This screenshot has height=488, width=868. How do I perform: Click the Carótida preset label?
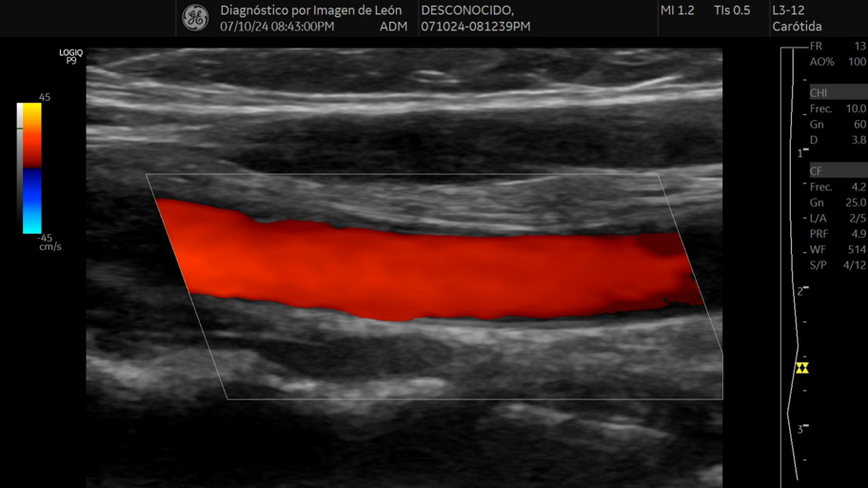(x=797, y=27)
